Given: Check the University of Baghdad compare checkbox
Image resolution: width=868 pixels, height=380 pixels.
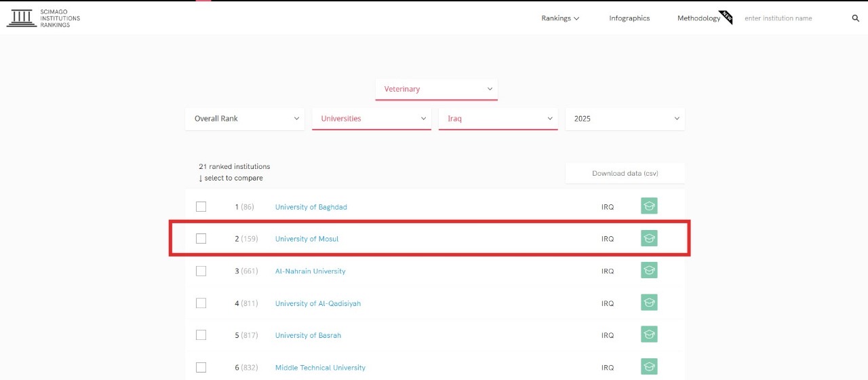Looking at the screenshot, I should [201, 207].
